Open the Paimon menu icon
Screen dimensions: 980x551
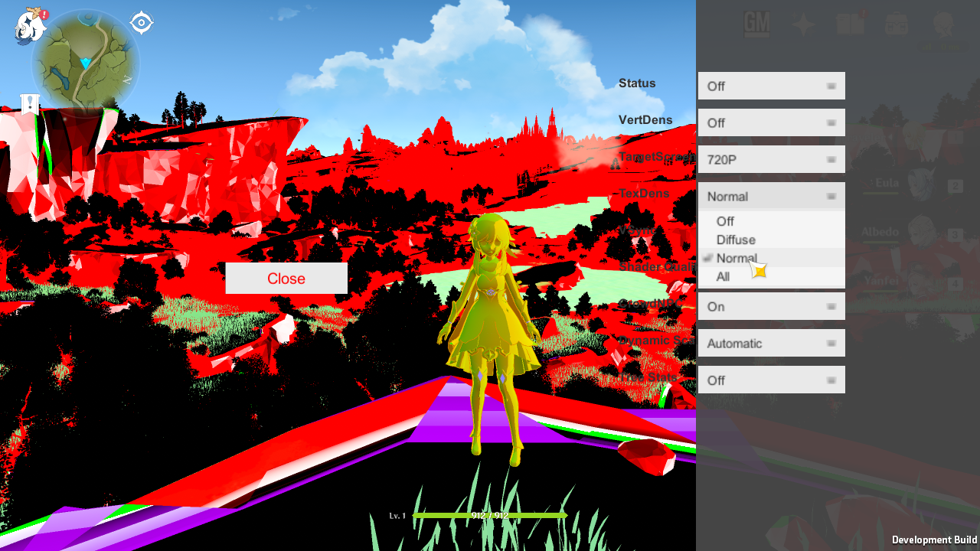coord(31,25)
